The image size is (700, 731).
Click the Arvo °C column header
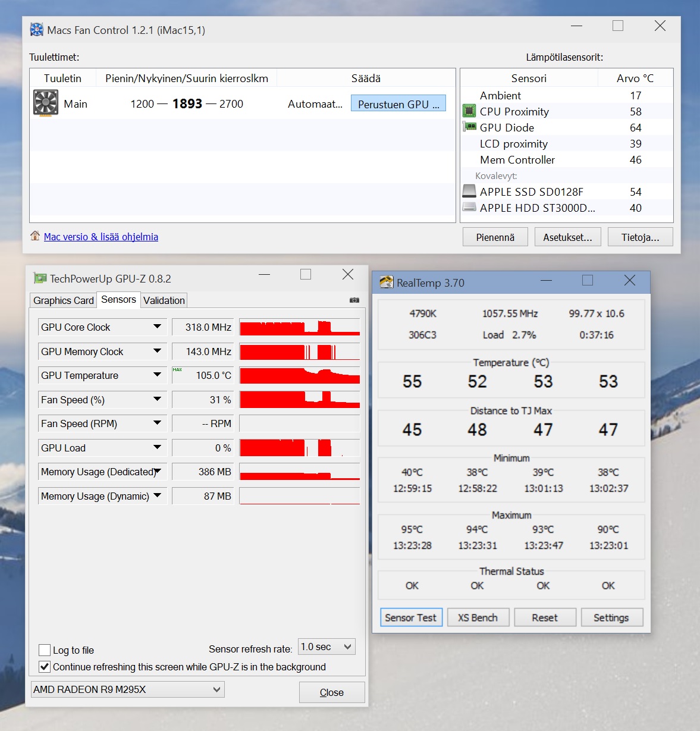coord(635,78)
